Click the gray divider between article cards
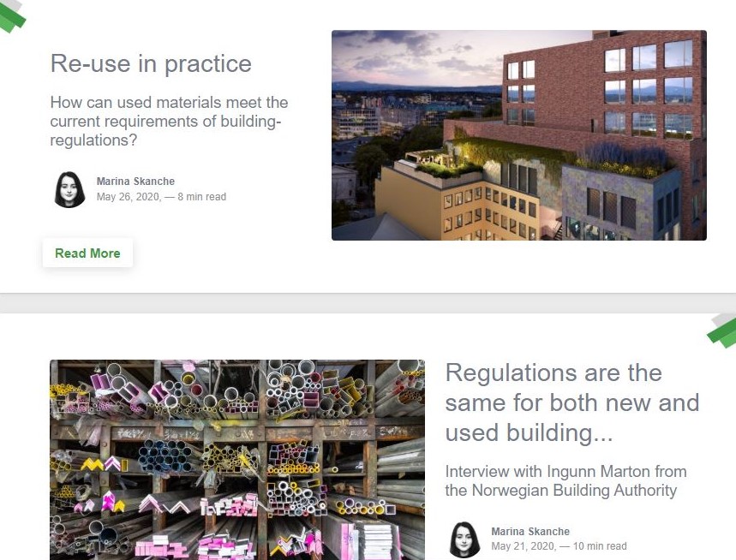The image size is (736, 560). coord(368,303)
